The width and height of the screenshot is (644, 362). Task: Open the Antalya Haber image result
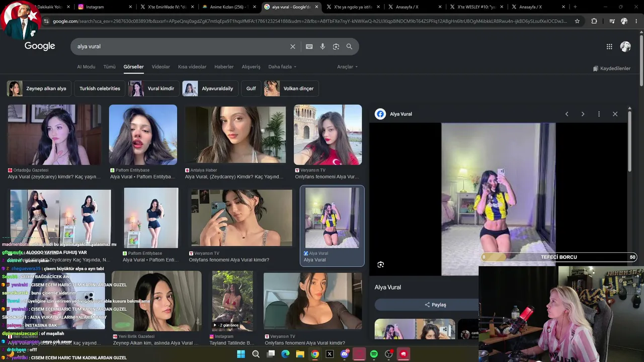coord(235,135)
